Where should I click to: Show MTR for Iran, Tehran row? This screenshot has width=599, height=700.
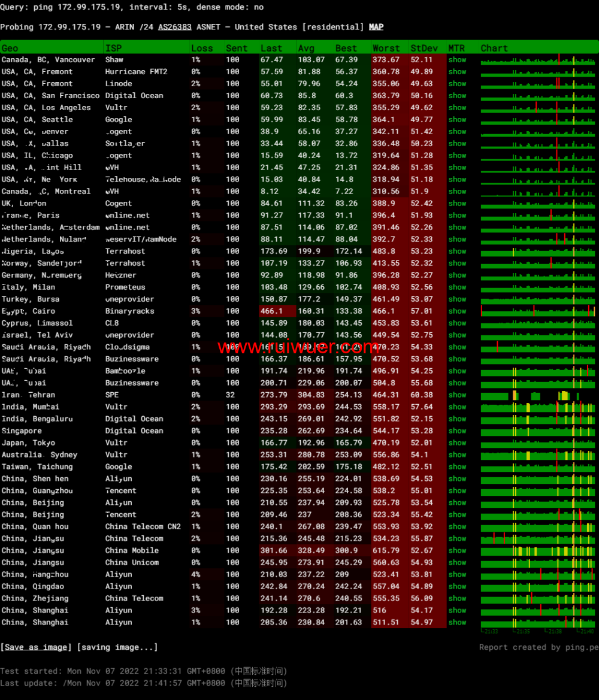pyautogui.click(x=457, y=395)
